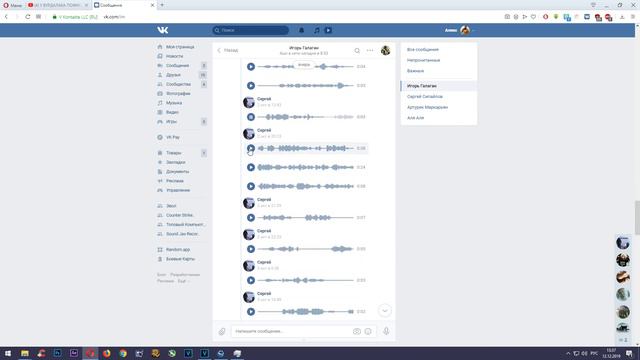Switch to the YouTube browser tab
Screen dimensions: 640x360
coord(58,5)
